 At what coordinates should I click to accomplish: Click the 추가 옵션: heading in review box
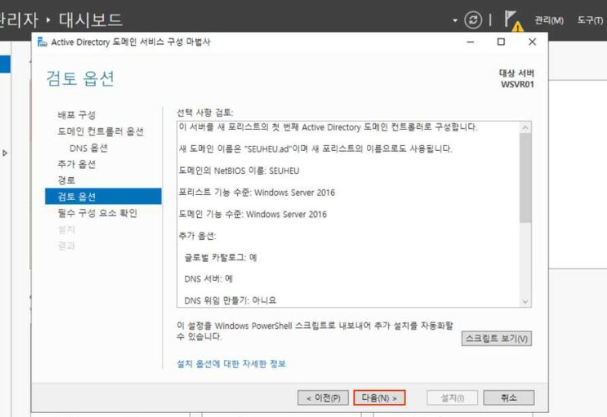pyautogui.click(x=197, y=236)
